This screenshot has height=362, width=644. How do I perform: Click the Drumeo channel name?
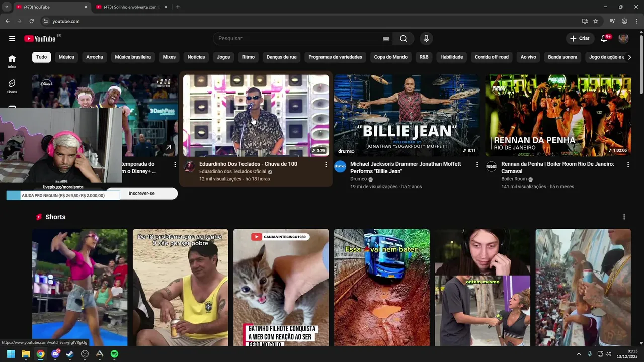click(359, 179)
